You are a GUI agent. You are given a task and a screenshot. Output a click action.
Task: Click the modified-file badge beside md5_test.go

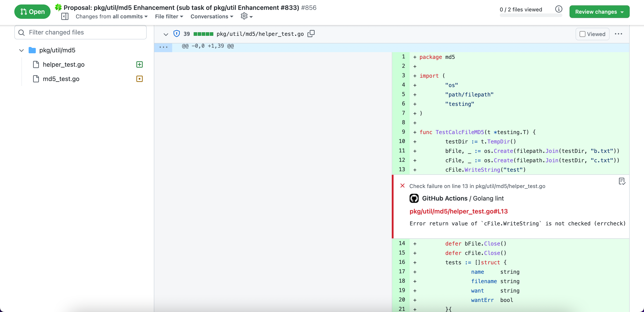click(x=140, y=79)
